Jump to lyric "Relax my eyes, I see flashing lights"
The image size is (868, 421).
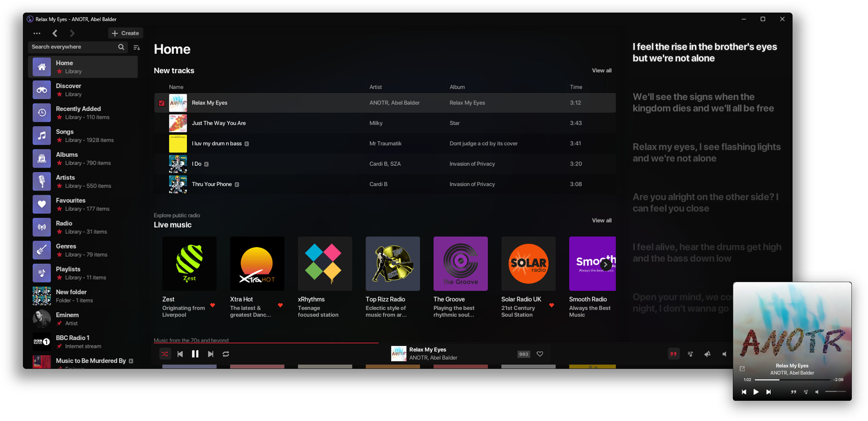click(706, 153)
